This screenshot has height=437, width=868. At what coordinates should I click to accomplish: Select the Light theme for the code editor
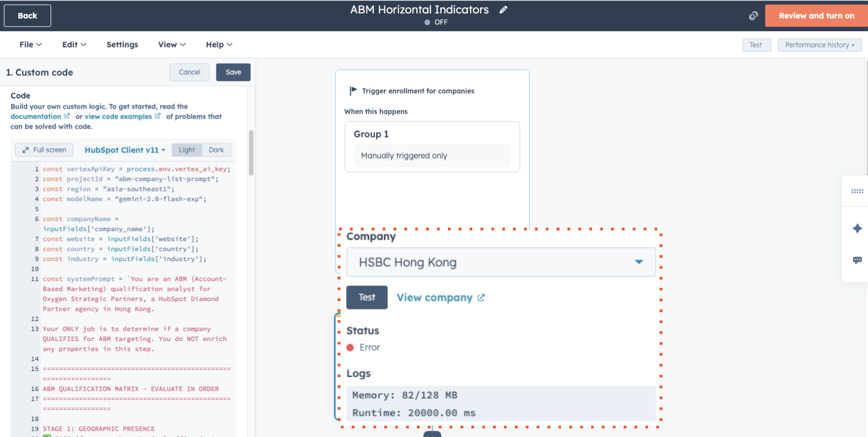tap(186, 150)
